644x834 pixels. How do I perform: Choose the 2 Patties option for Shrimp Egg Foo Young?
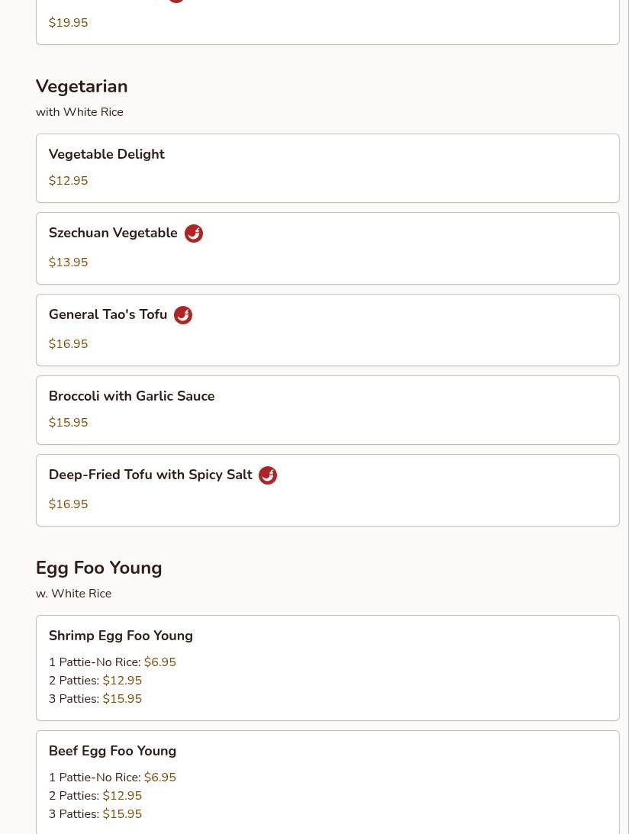click(x=95, y=681)
